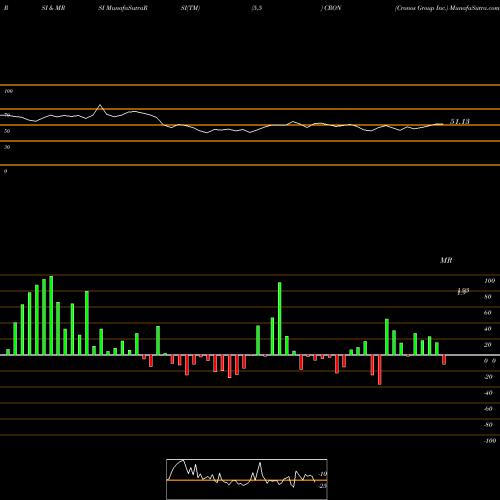Click the '(Cronos Group Inc.) MunafaSutra.com' title
This screenshot has height=500, width=500.
click(447, 8)
